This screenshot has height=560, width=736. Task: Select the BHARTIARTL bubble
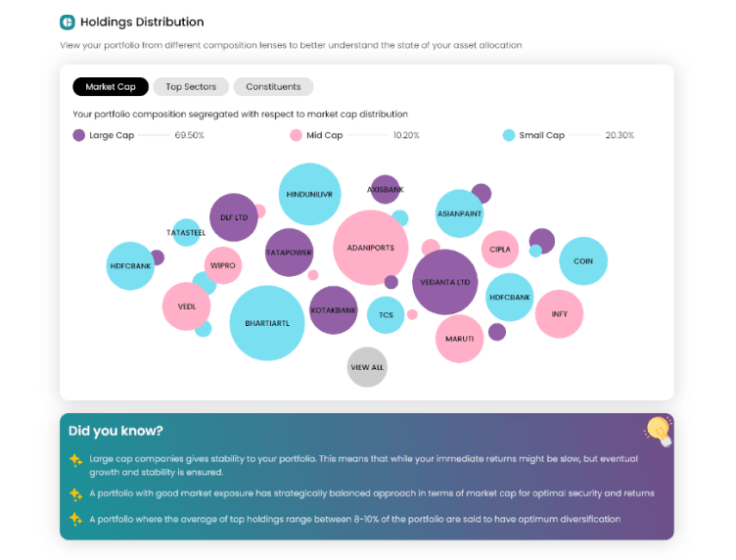point(267,323)
